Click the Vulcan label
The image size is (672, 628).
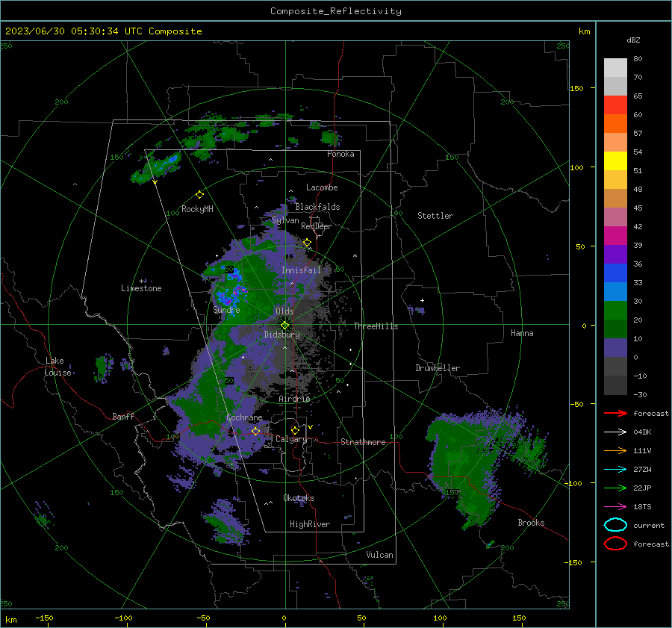tap(379, 555)
